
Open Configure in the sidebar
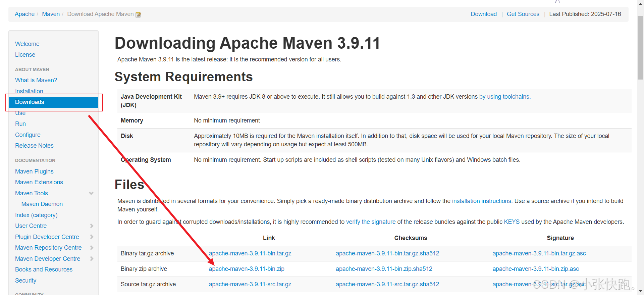tap(28, 135)
